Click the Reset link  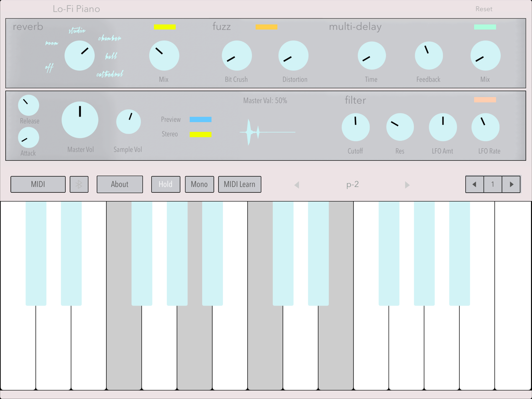484,9
